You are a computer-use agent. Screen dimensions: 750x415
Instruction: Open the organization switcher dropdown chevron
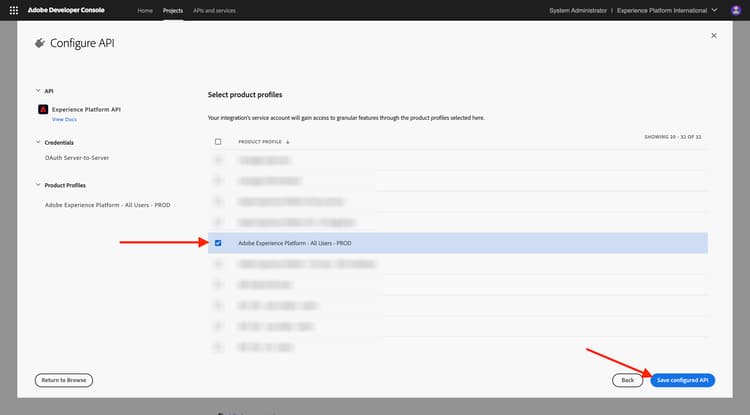(715, 10)
